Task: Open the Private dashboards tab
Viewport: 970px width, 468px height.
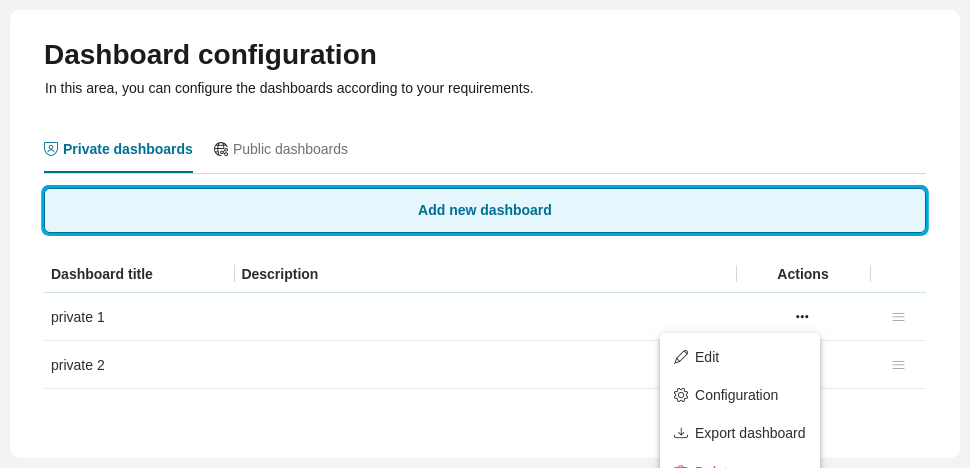Action: 118,149
